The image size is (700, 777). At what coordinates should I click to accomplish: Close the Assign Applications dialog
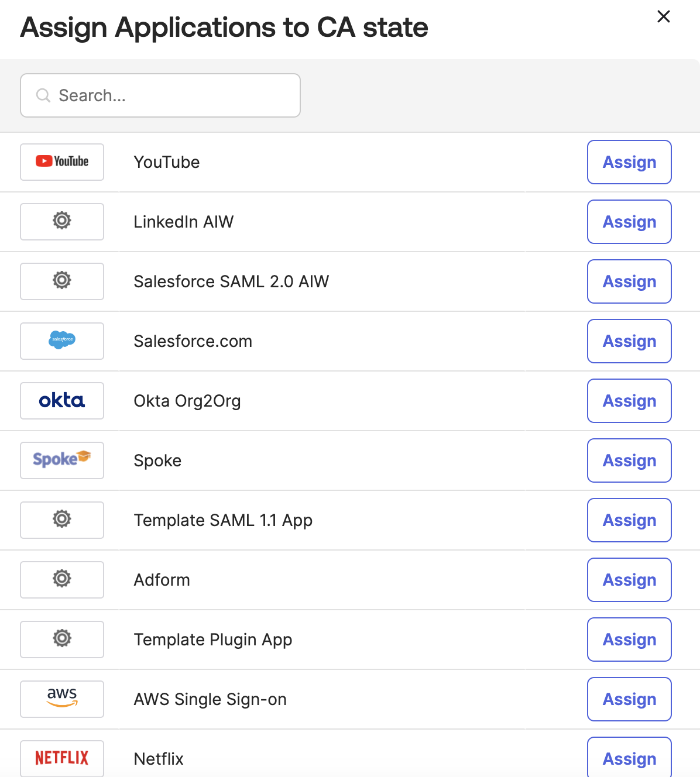[x=663, y=16]
